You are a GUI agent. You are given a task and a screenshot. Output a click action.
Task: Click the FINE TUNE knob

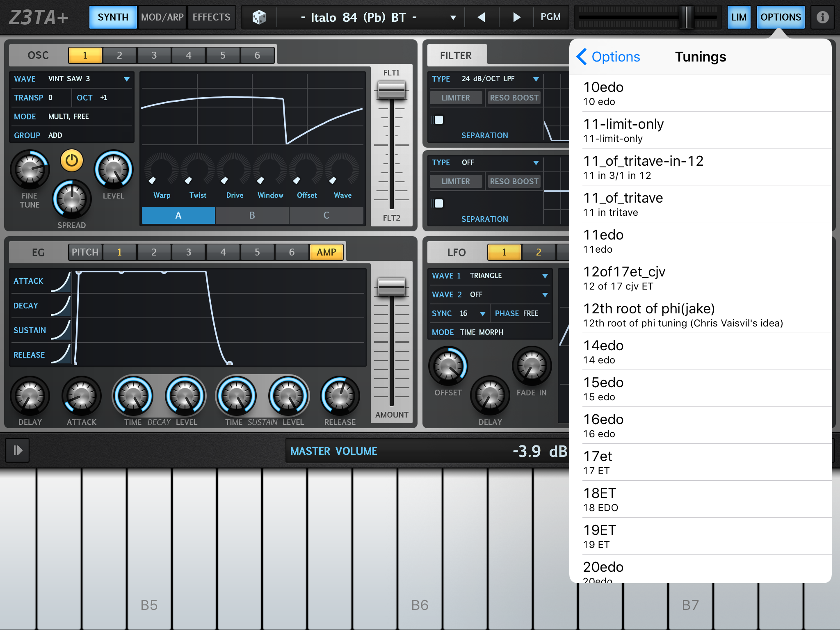tap(30, 169)
